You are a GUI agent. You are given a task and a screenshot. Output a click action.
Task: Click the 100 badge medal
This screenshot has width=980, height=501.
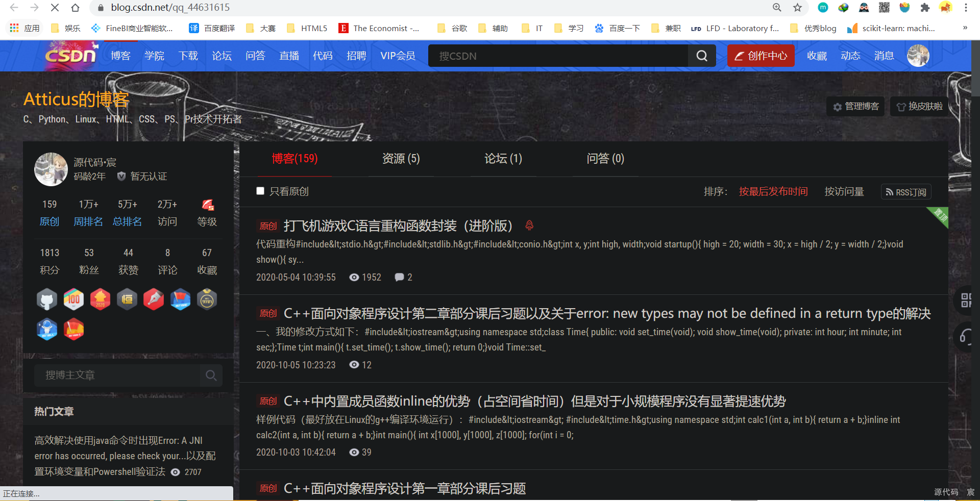73,299
